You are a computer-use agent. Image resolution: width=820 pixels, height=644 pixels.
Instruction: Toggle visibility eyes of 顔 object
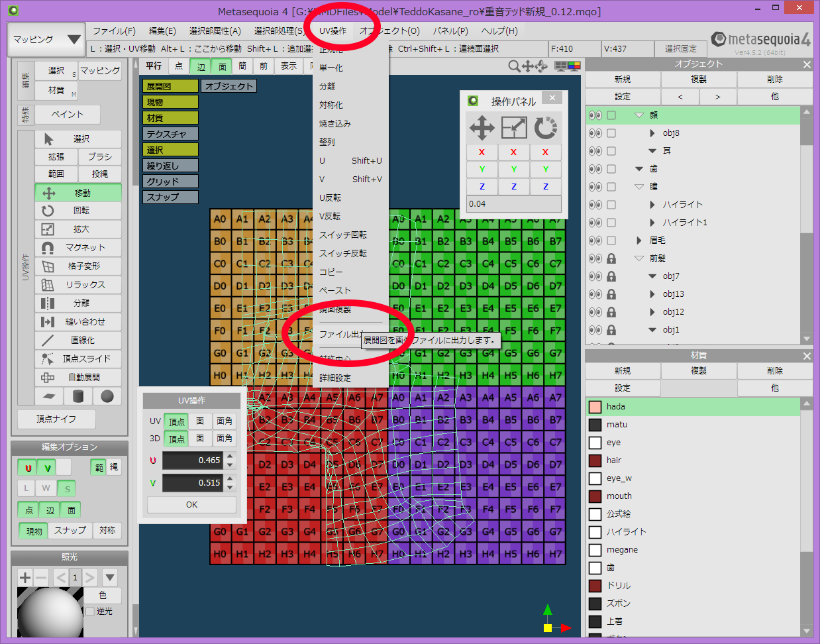click(595, 115)
